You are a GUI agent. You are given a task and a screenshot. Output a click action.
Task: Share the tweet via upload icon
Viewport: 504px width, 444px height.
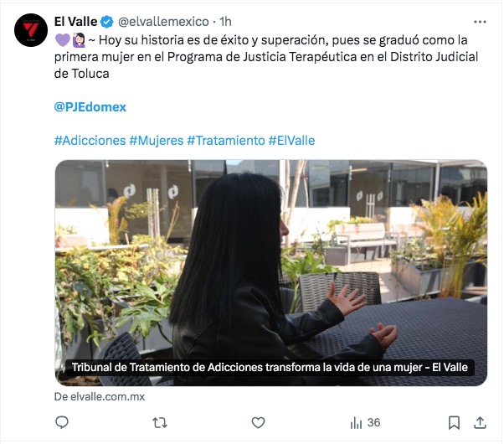click(x=480, y=422)
